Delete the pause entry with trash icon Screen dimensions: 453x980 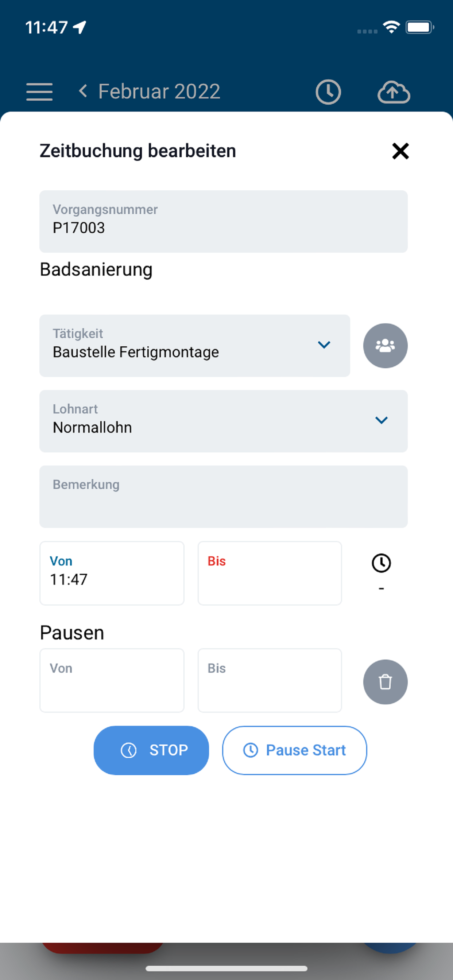point(385,682)
